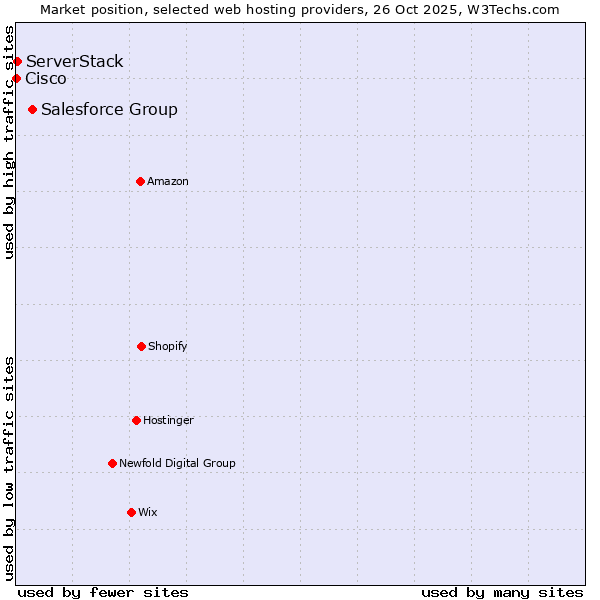Select the Shopify red data marker

click(141, 346)
